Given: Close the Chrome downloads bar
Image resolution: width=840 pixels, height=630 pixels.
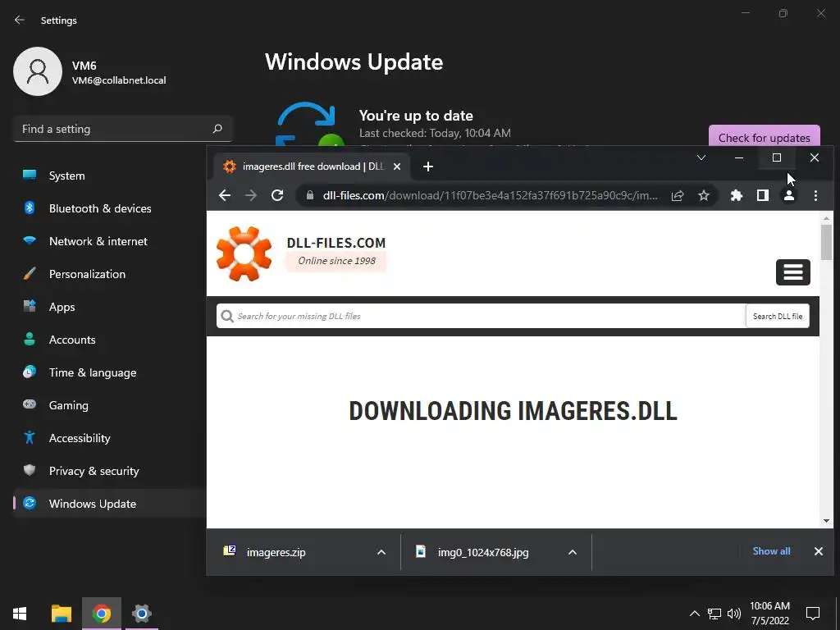Looking at the screenshot, I should (819, 551).
